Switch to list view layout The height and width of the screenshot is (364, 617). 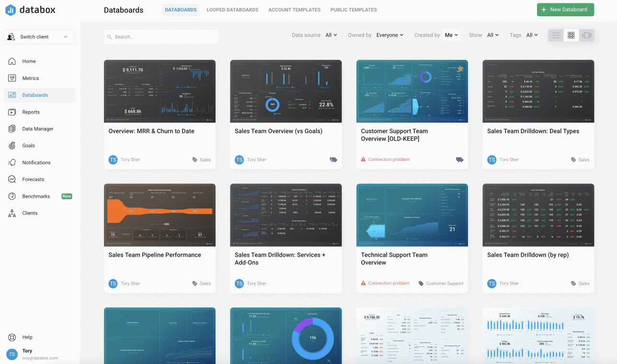point(556,35)
